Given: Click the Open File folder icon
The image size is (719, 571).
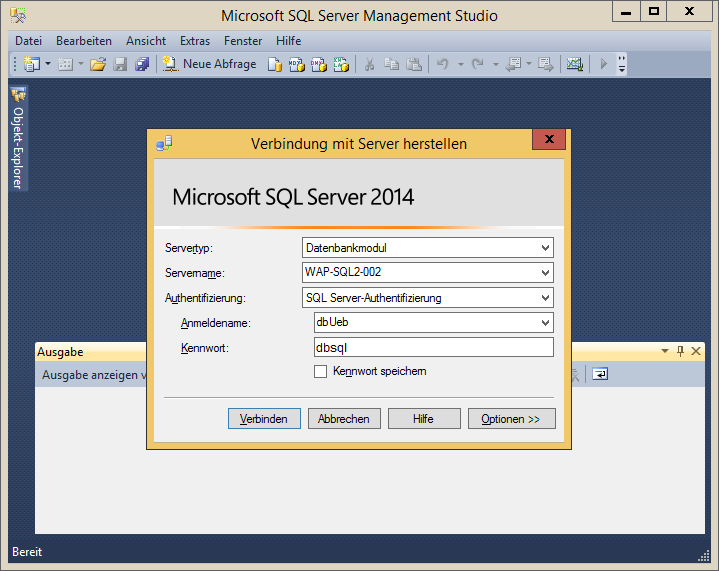Looking at the screenshot, I should click(98, 64).
